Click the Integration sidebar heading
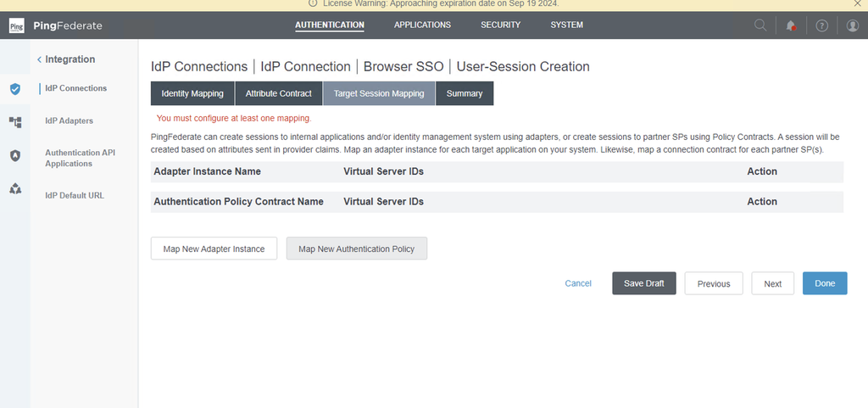This screenshot has height=408, width=868. [x=70, y=59]
